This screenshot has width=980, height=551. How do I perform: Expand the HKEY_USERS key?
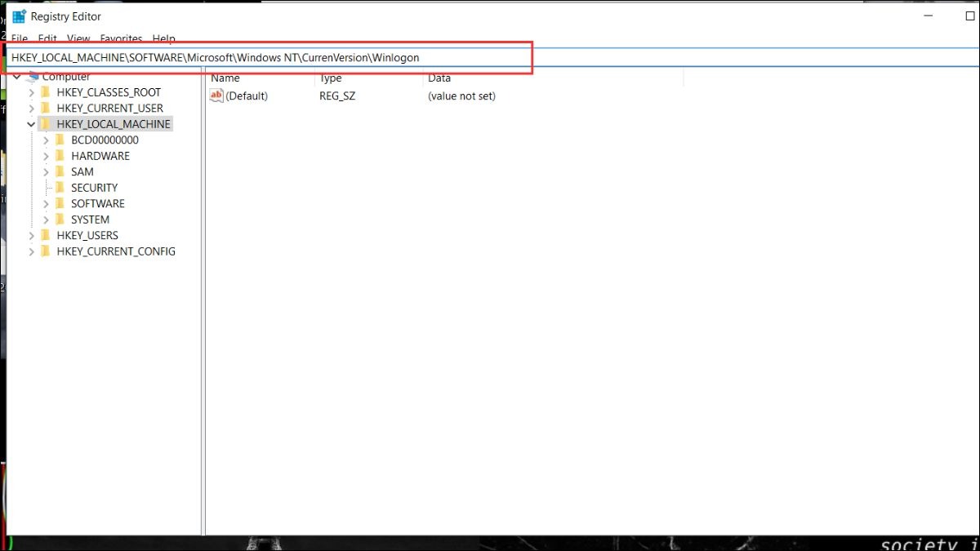[31, 235]
